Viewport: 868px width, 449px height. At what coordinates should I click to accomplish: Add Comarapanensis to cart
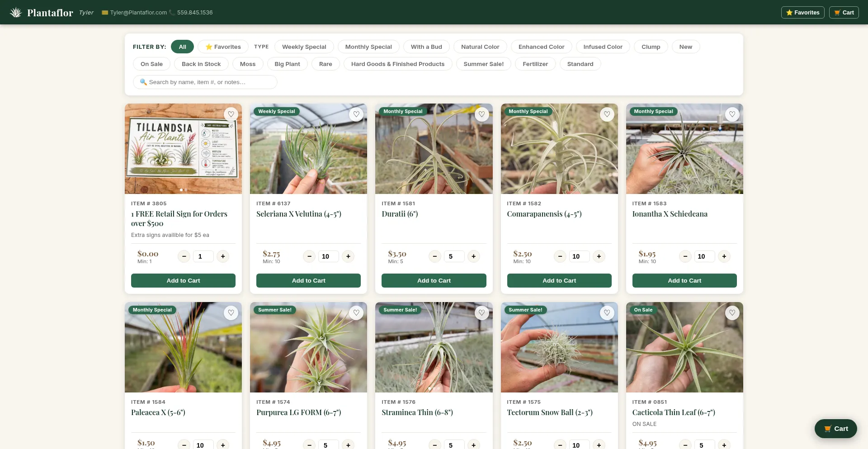click(559, 280)
